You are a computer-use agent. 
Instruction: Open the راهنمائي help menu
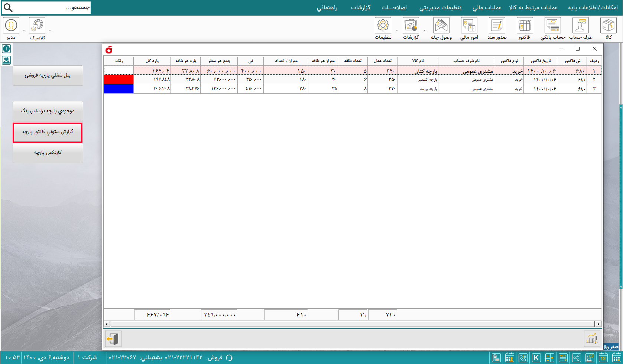point(327,7)
